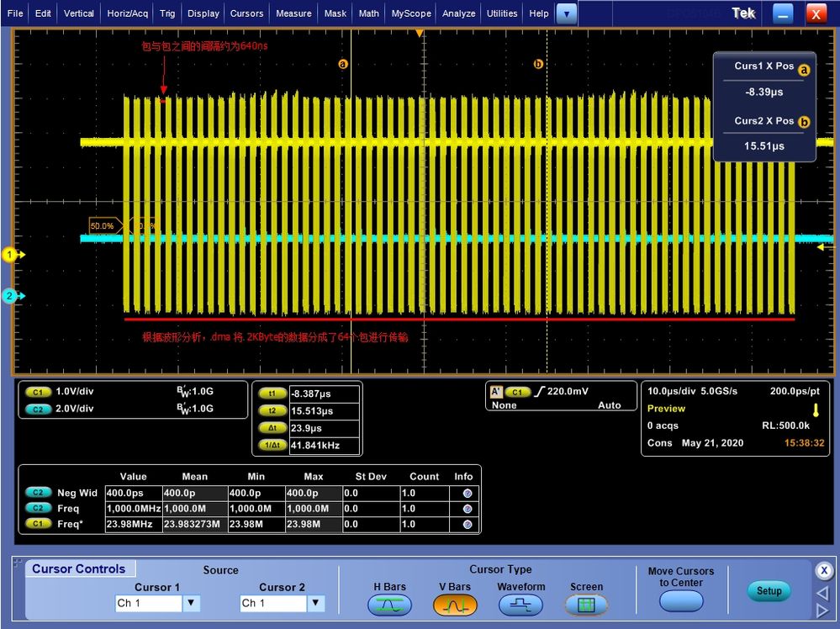Click the t2 cursor readout badge
This screenshot has width=840, height=629.
272,411
